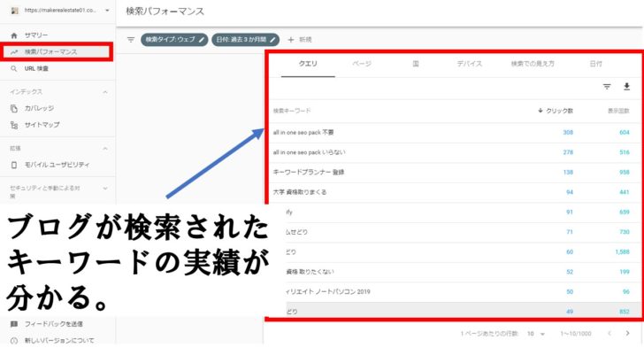Sort by クリック数 column header
Screen dimensions: 644x363
click(556, 111)
